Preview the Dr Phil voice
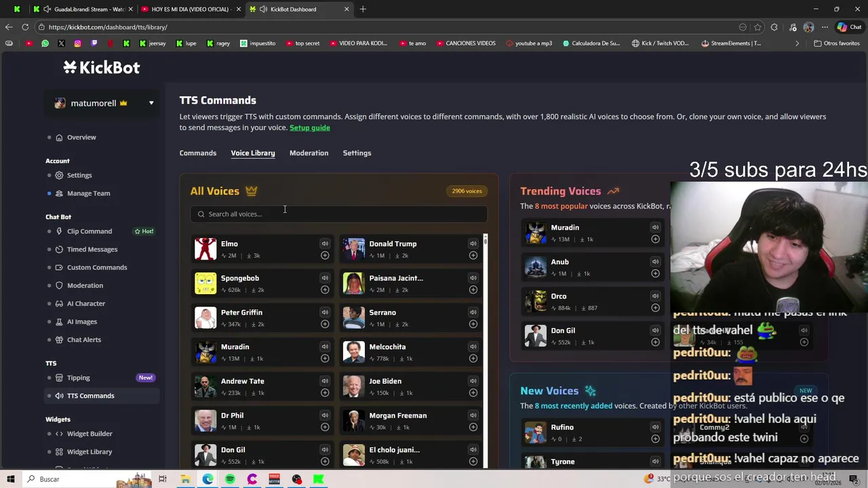 pyautogui.click(x=325, y=415)
